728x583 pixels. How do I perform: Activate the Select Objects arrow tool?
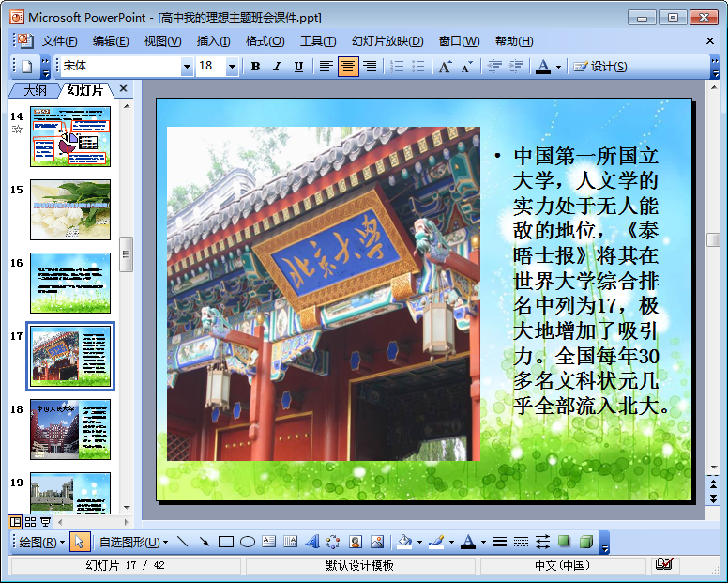click(80, 542)
